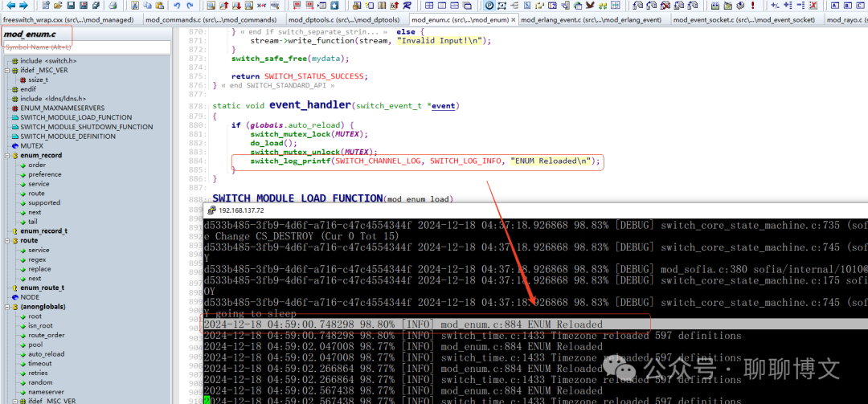
Task: Click the open book toolbar icon
Action: pos(382,6)
